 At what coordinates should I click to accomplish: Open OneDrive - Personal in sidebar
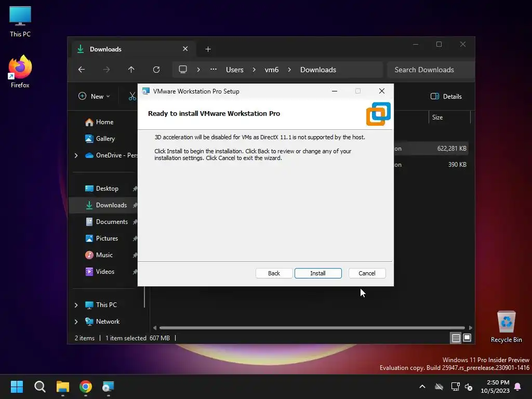(x=111, y=155)
